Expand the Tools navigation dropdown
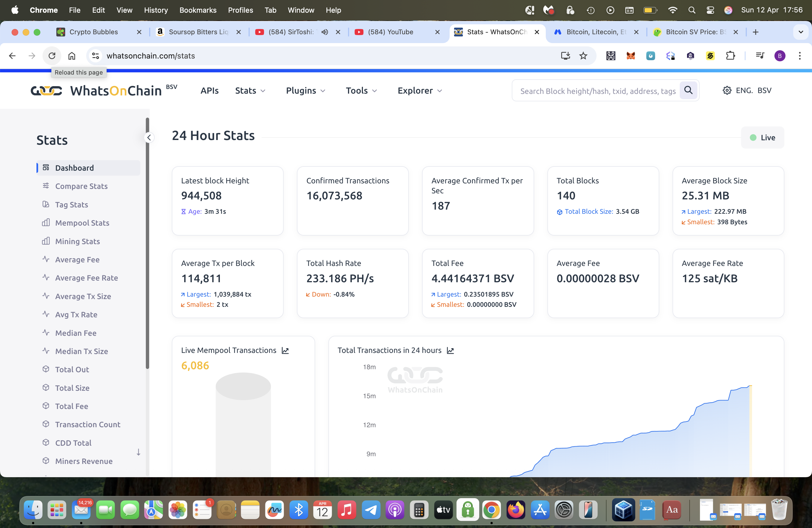The image size is (812, 528). point(361,90)
